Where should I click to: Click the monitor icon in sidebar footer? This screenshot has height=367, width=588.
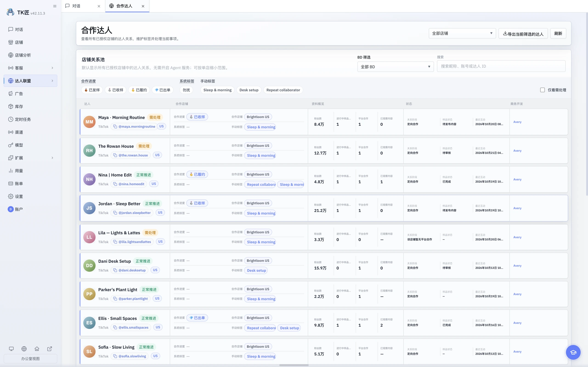point(11,349)
